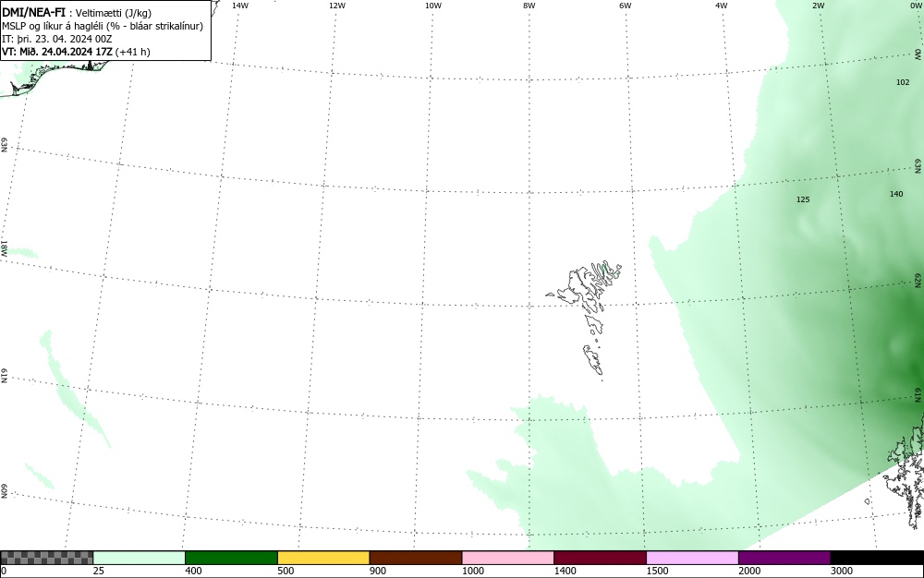The height and width of the screenshot is (578, 924).
Task: Click the 'VT: Mið. 24.04.2024 17Z' line
Action: click(x=76, y=52)
